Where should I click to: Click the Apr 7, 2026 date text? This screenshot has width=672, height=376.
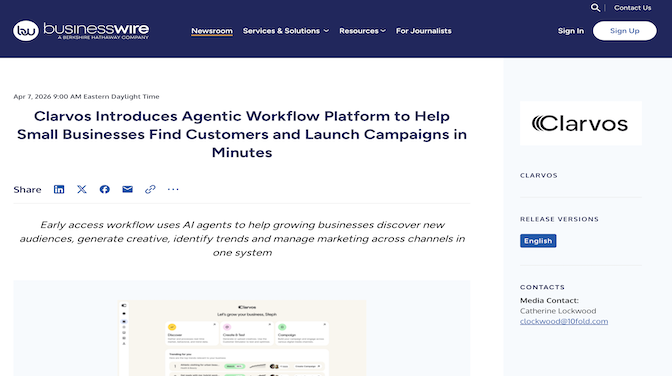[86, 96]
